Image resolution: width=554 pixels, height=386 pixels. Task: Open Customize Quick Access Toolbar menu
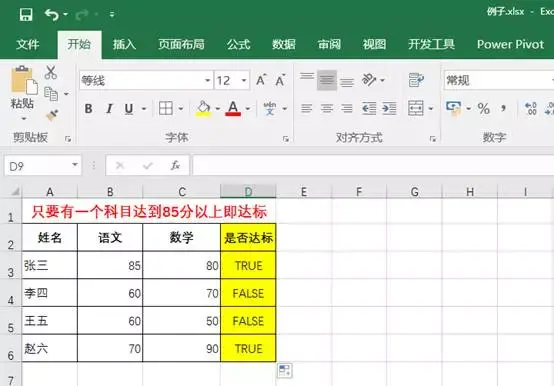[112, 14]
